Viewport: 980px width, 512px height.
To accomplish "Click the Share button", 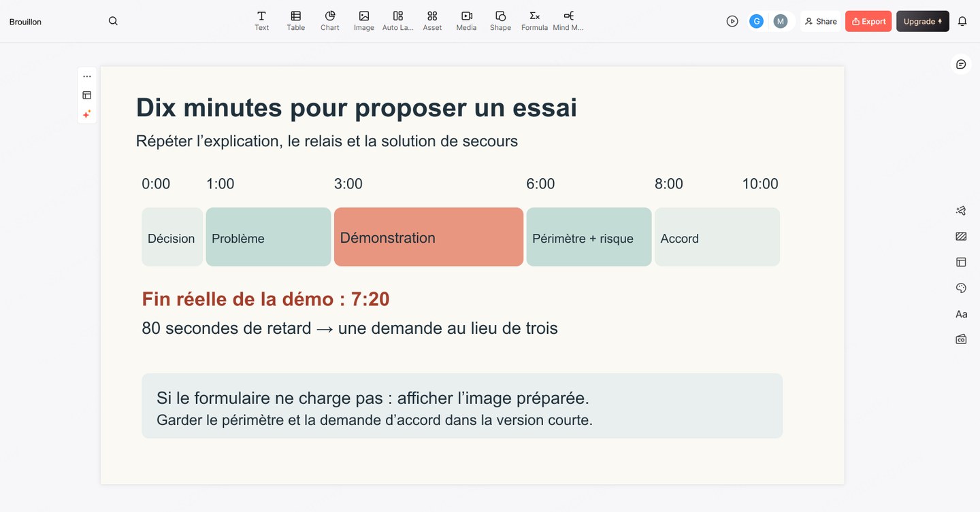I will click(821, 21).
